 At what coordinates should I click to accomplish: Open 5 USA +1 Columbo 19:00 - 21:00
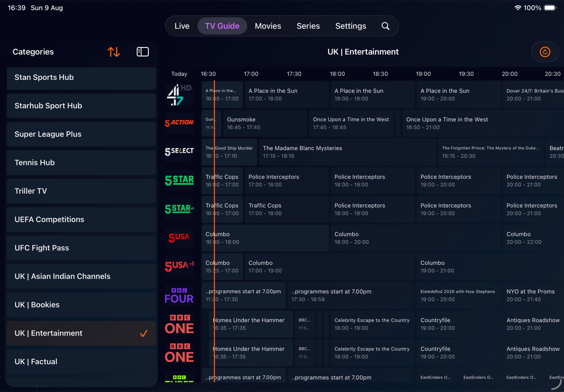pyautogui.click(x=490, y=266)
